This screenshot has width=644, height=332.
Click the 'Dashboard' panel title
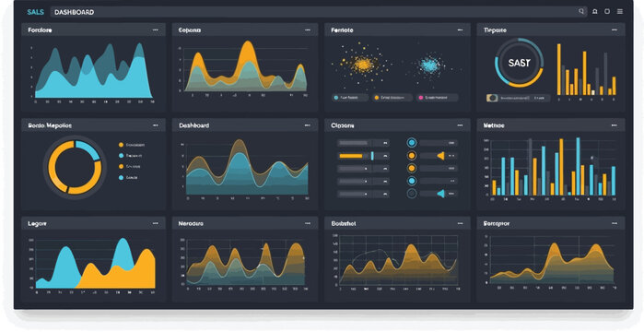(x=193, y=125)
